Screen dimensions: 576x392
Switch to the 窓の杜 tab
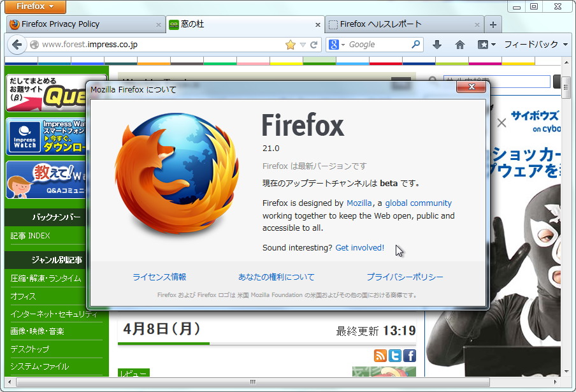point(210,24)
